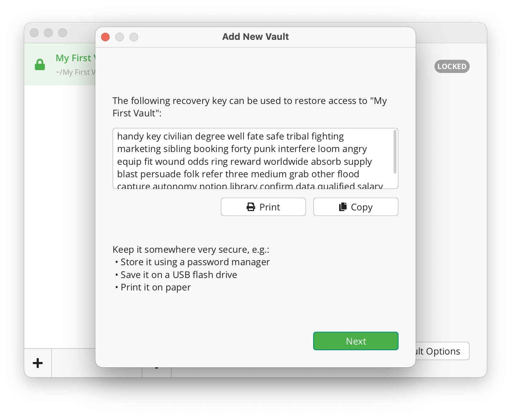Click the "Print it on paper" line
Viewport: 511px width, 420px height.
(x=156, y=287)
